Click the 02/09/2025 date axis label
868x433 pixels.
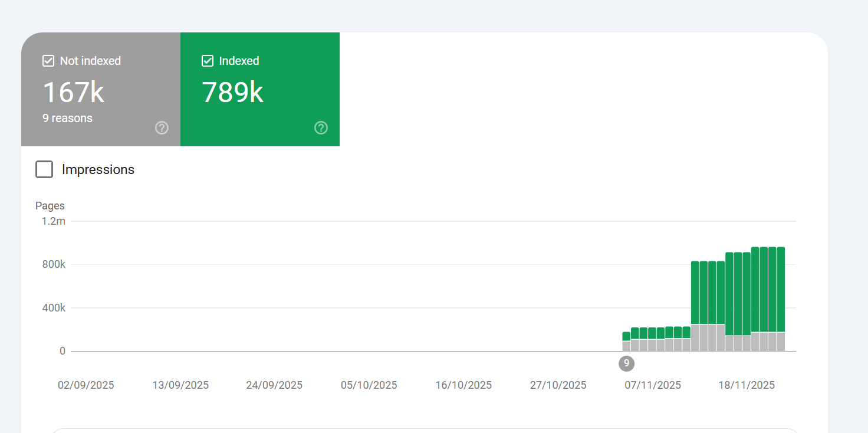coord(86,385)
